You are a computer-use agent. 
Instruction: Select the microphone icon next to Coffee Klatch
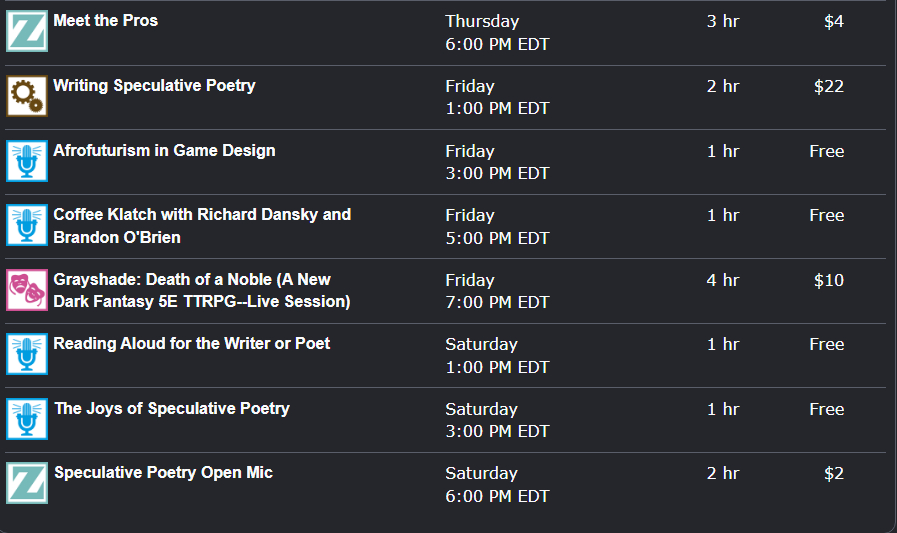tap(27, 225)
